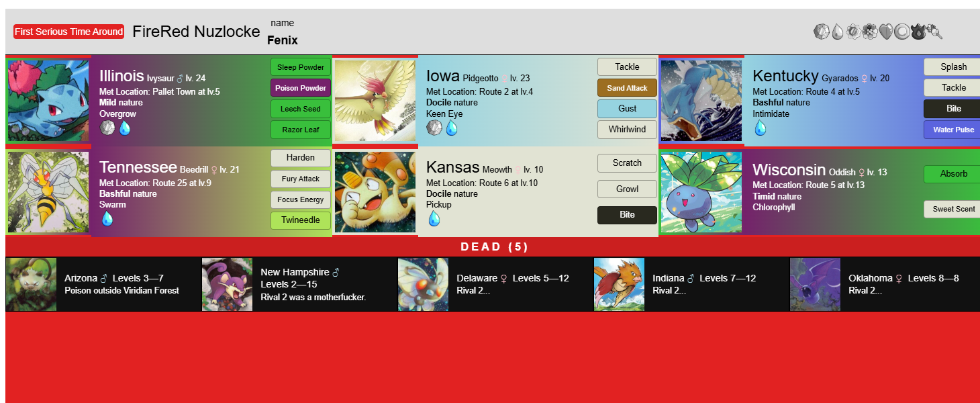Click the Rainbow Badge flower in the header

(x=870, y=32)
